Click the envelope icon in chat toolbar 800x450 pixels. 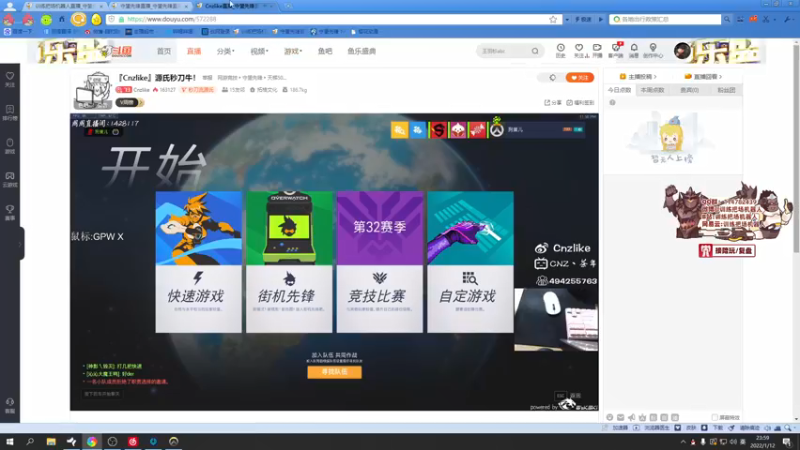pyautogui.click(x=620, y=417)
